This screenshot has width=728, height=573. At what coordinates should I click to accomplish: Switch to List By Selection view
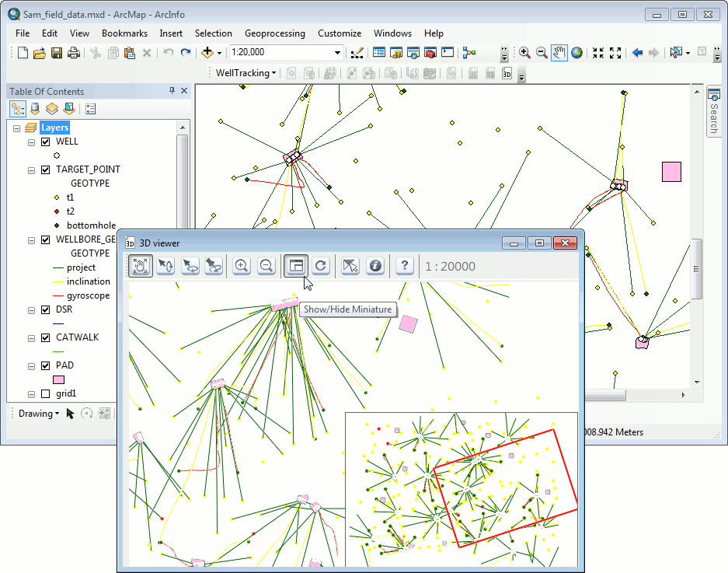pyautogui.click(x=69, y=109)
